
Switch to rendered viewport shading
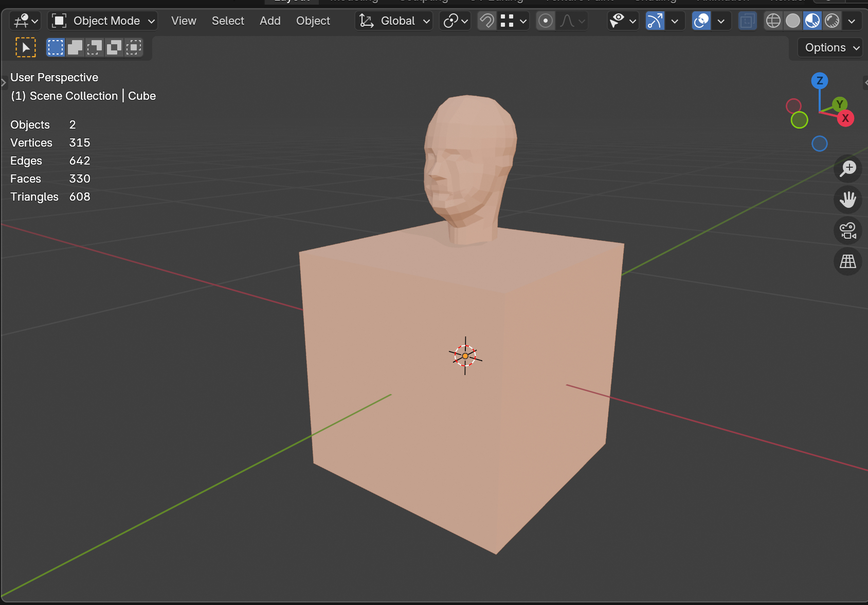(832, 21)
